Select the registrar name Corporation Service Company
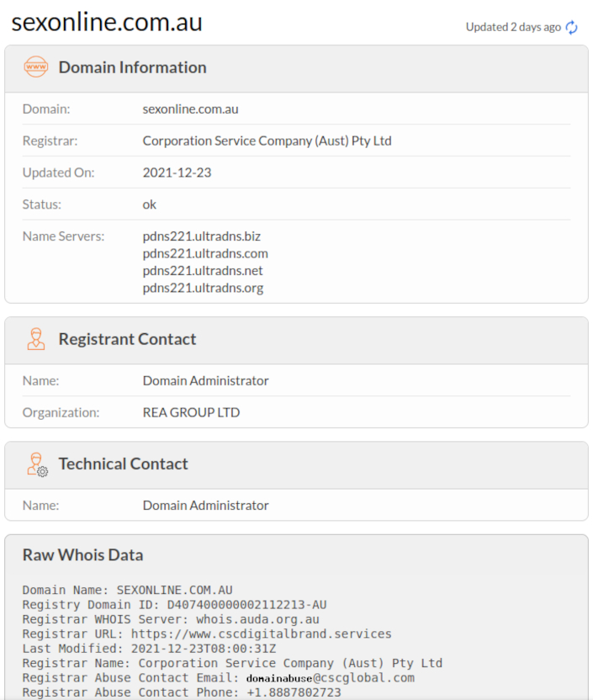This screenshot has width=593, height=700. click(267, 141)
